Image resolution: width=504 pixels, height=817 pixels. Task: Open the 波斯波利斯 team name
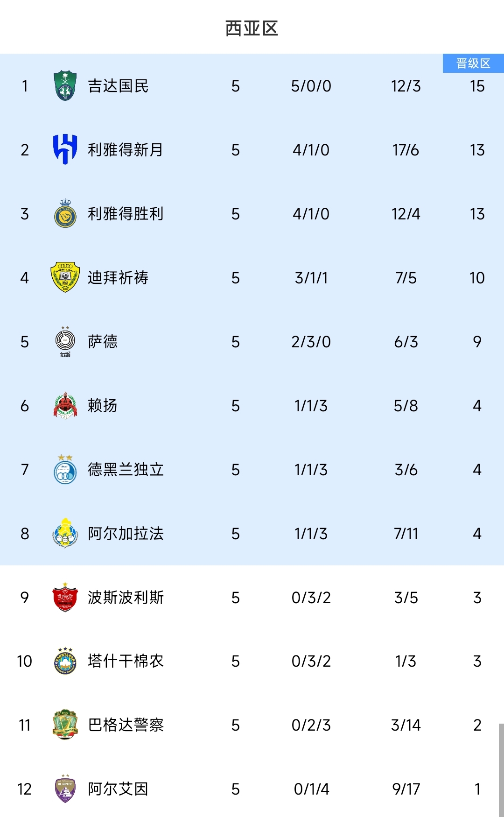(126, 598)
